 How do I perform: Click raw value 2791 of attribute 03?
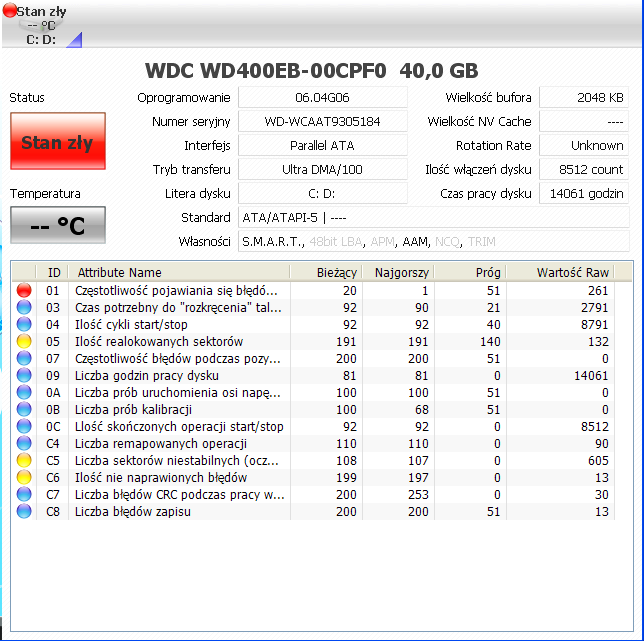pyautogui.click(x=594, y=307)
